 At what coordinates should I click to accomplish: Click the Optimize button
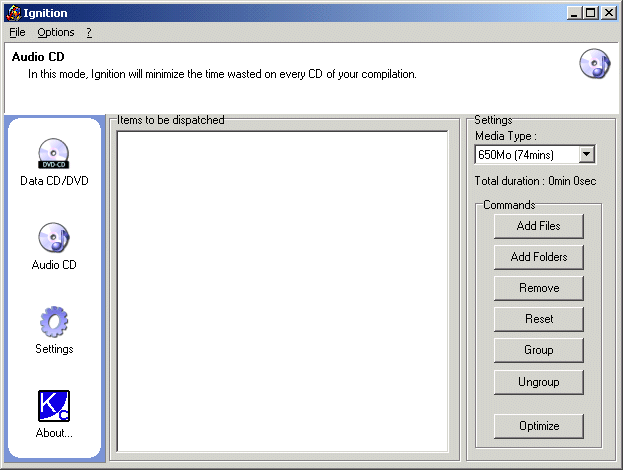coord(538,426)
